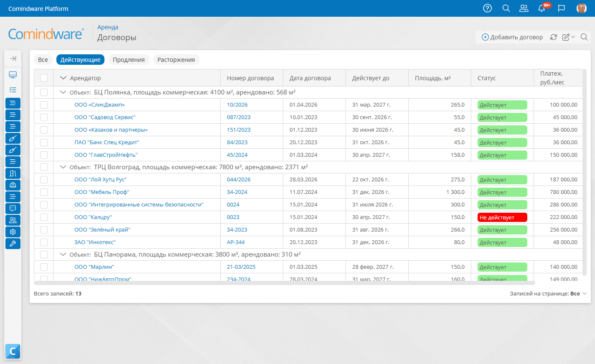Open the wrench tool in sidebar
The width and height of the screenshot is (595, 364).
point(13,244)
